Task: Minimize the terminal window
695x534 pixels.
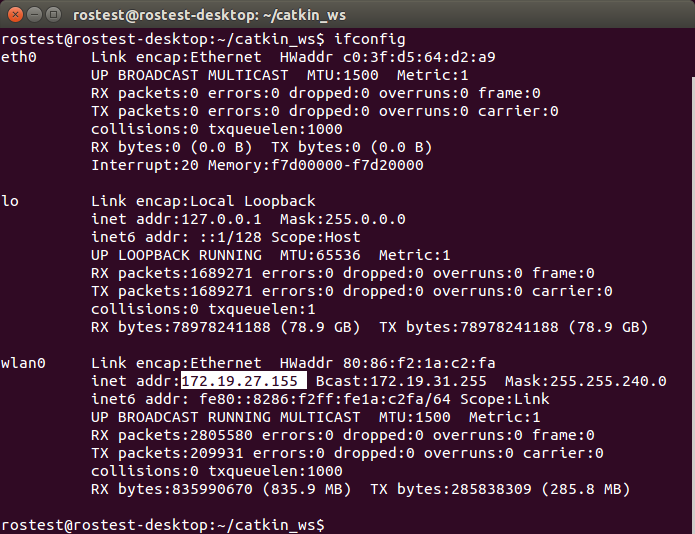Action: (33, 15)
